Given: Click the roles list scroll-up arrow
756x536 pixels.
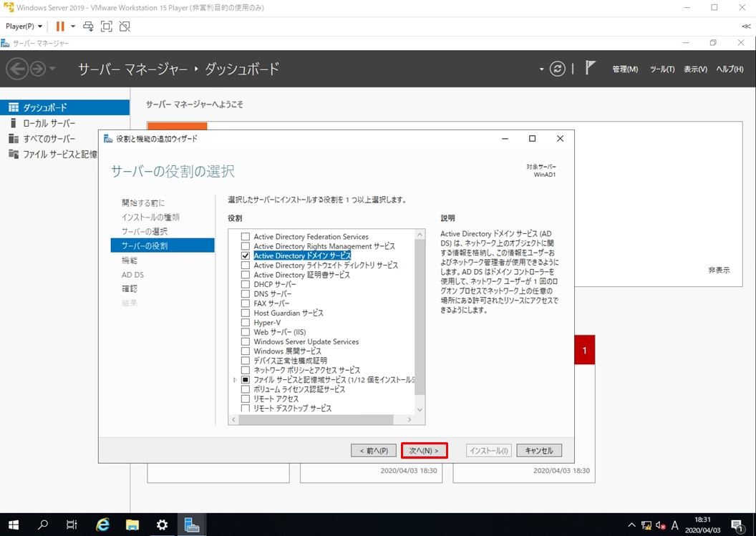Looking at the screenshot, I should point(420,235).
